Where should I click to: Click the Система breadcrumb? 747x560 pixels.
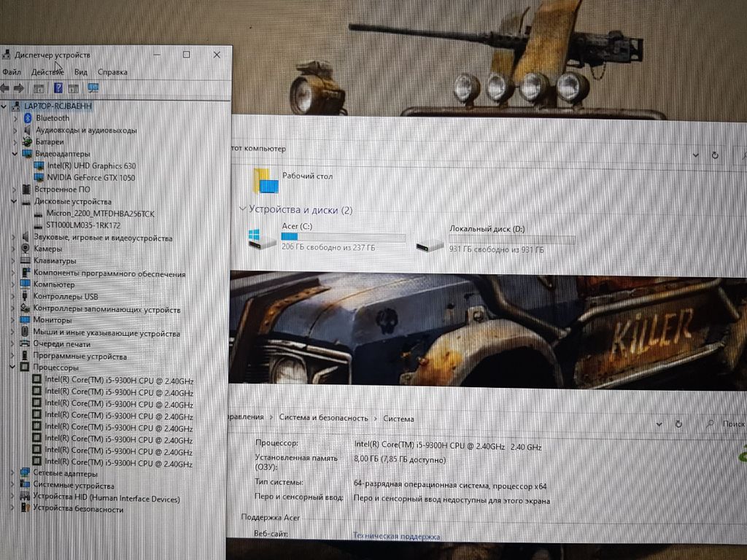[x=399, y=419]
